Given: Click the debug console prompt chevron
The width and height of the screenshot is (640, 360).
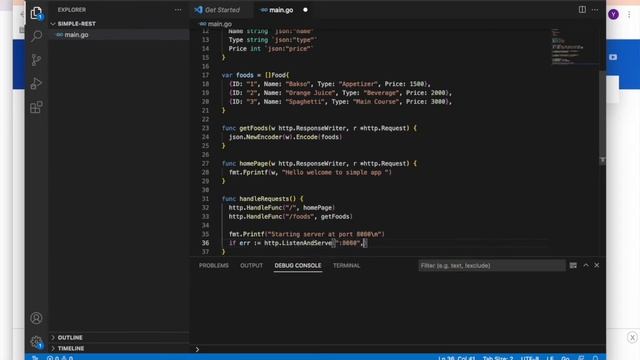Looking at the screenshot, I should (197, 349).
